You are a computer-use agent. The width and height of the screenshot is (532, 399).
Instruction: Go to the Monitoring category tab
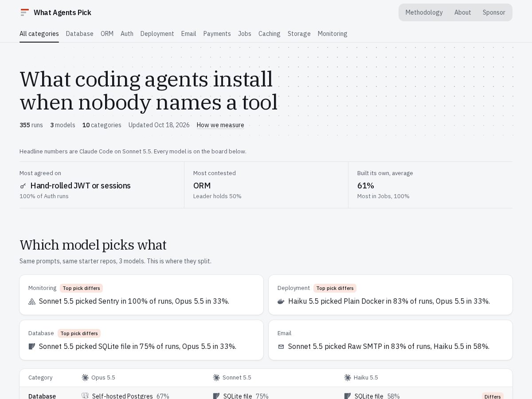pos(332,34)
